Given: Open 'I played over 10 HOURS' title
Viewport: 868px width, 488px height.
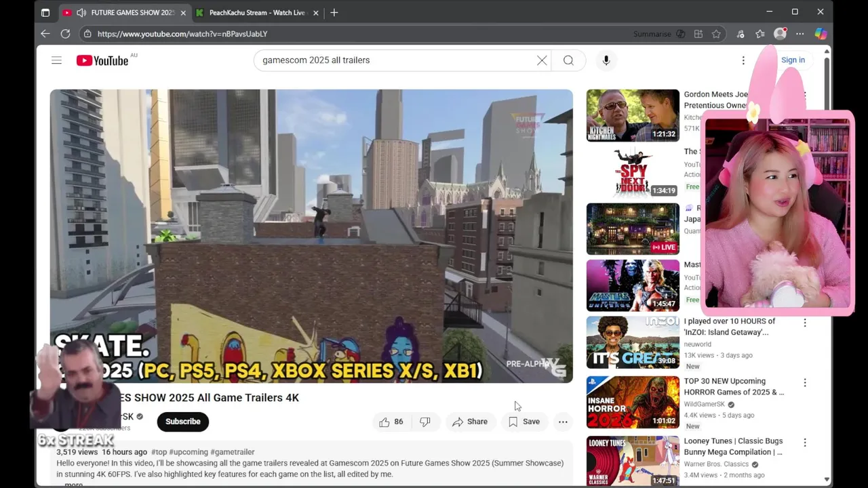Looking at the screenshot, I should 730,327.
